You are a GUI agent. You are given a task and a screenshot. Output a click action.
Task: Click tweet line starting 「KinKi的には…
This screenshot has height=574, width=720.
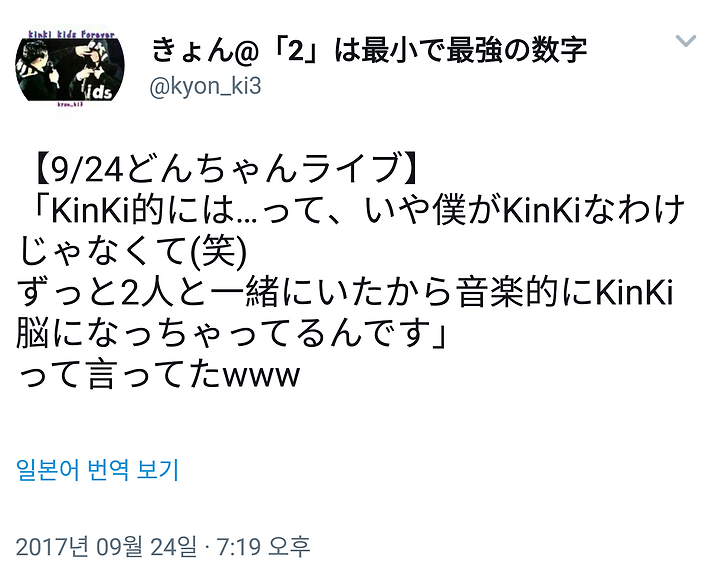tap(358, 210)
